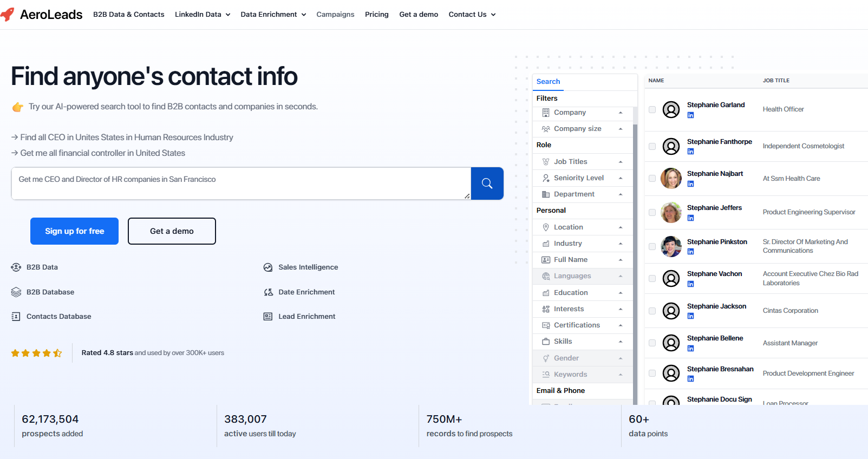Screen dimensions: 868x459
Task: Click the Sales Intelligence icon
Action: [x=268, y=267]
